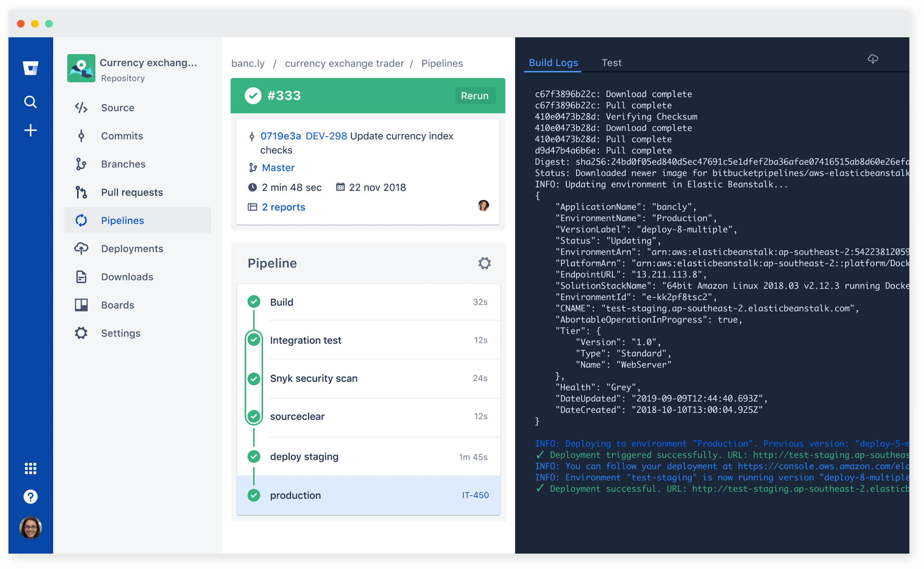Click the clock icon beside 2 min 48 sec
The image size is (924, 569).
tap(252, 187)
